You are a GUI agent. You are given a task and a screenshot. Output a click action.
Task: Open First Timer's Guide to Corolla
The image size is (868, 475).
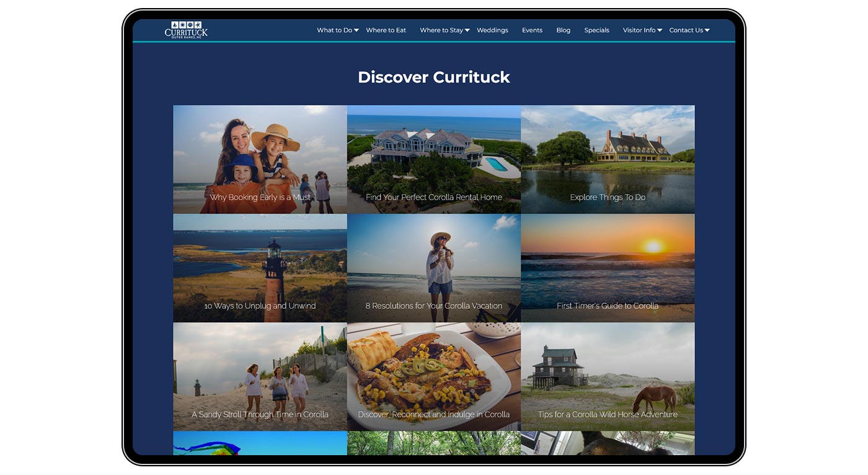click(x=608, y=268)
